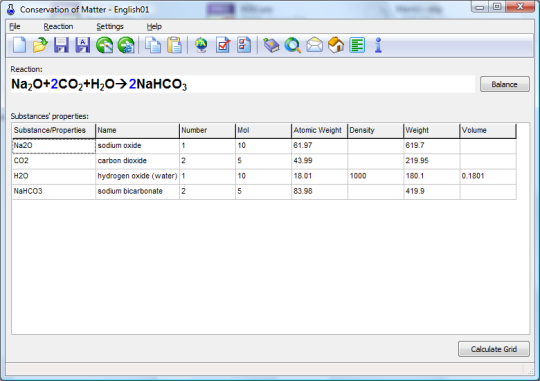This screenshot has width=540, height=381.
Task: Paste using the clipboard icon
Action: tap(175, 45)
